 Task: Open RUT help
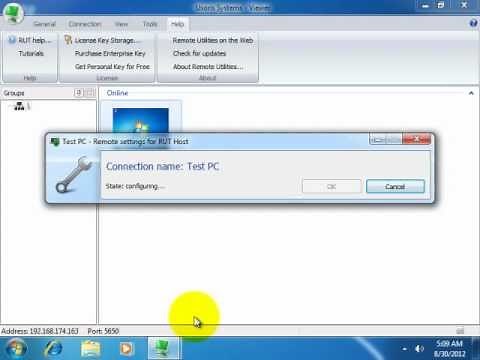pos(30,40)
